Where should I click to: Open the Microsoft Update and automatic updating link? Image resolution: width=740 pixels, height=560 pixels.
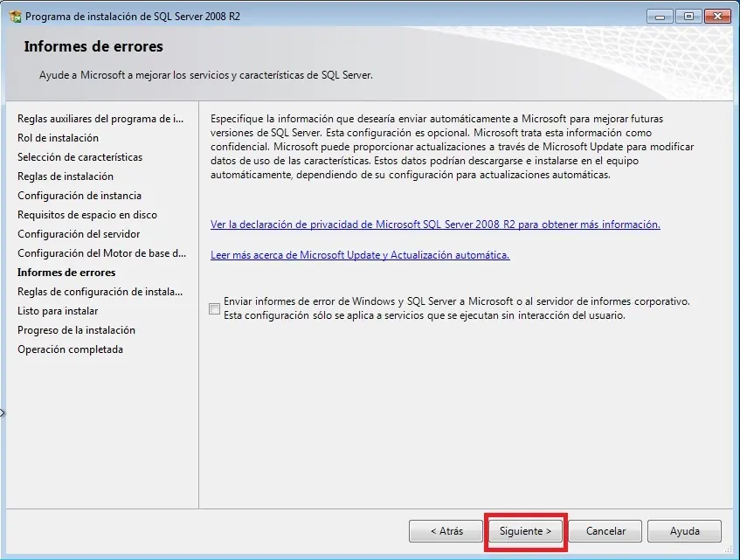click(360, 255)
